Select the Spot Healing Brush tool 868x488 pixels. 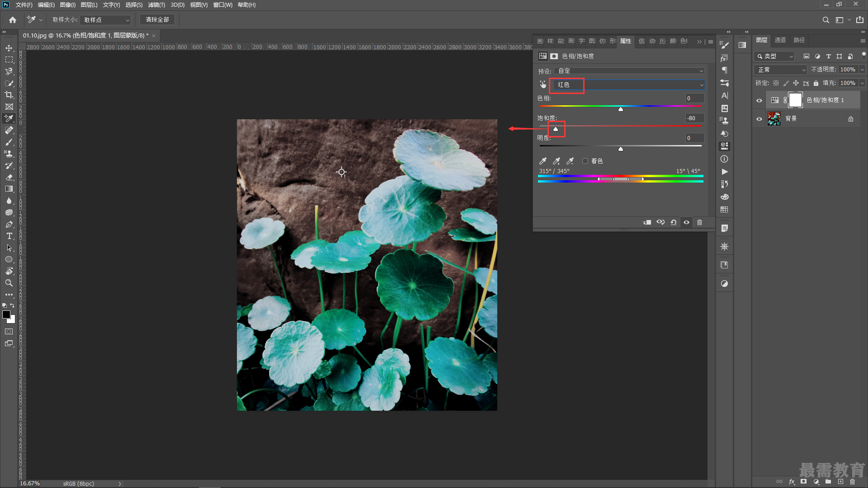[x=9, y=130]
